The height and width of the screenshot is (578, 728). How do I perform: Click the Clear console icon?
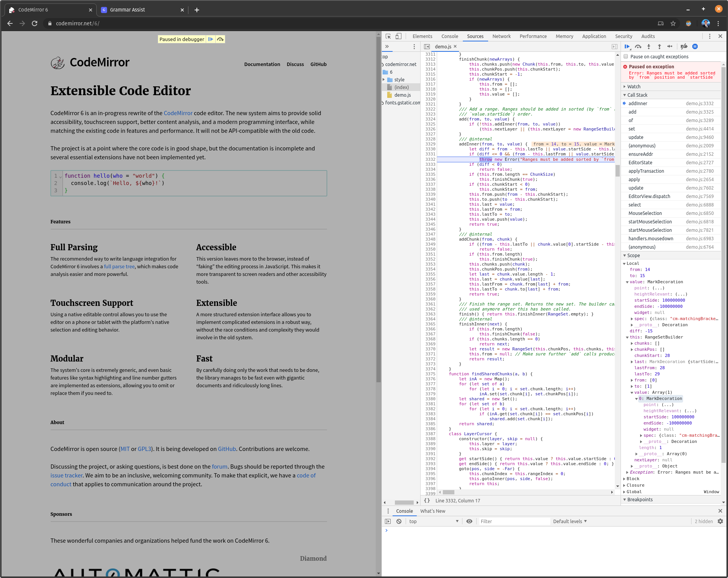pyautogui.click(x=399, y=521)
